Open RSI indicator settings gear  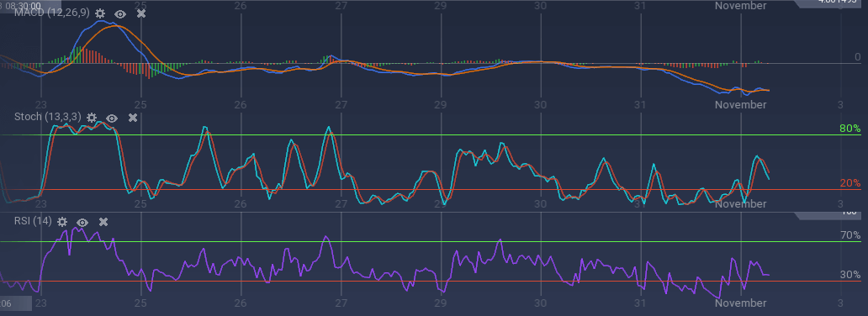[62, 221]
